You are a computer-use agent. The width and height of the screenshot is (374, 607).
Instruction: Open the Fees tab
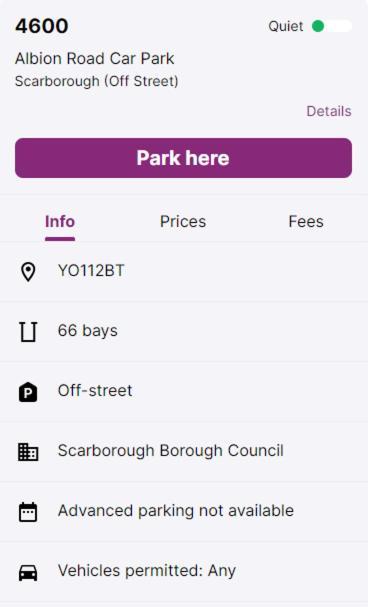point(306,221)
